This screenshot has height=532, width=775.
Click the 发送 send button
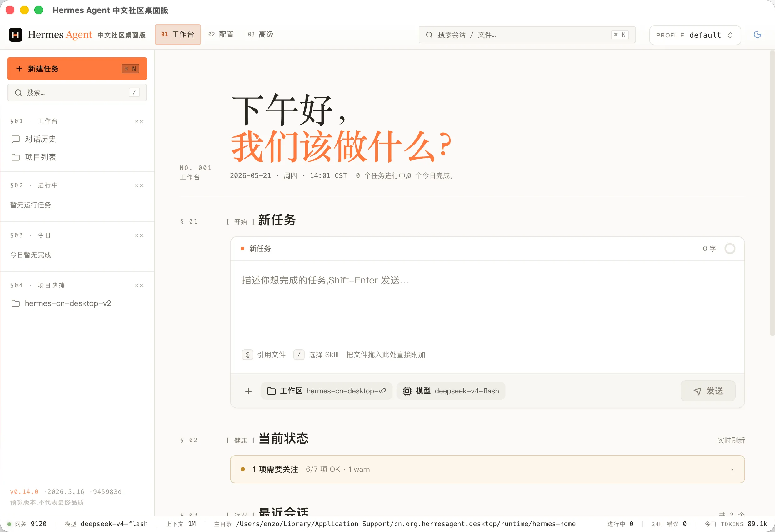click(708, 391)
